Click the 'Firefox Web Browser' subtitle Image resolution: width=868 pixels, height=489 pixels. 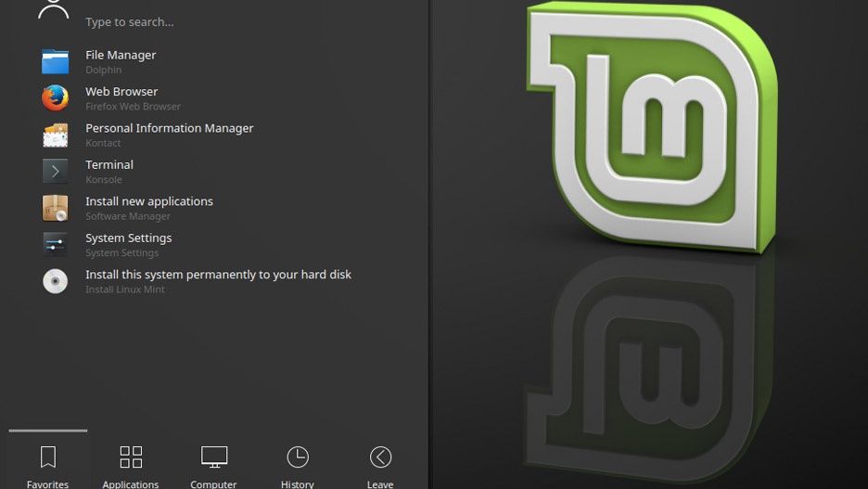[x=133, y=107]
